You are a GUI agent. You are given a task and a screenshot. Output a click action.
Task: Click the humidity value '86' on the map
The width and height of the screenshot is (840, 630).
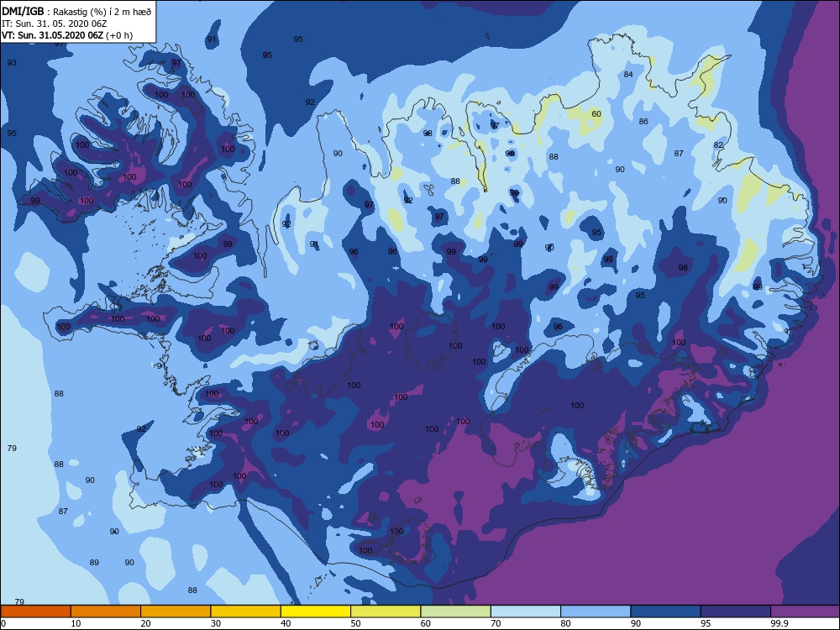click(x=643, y=122)
